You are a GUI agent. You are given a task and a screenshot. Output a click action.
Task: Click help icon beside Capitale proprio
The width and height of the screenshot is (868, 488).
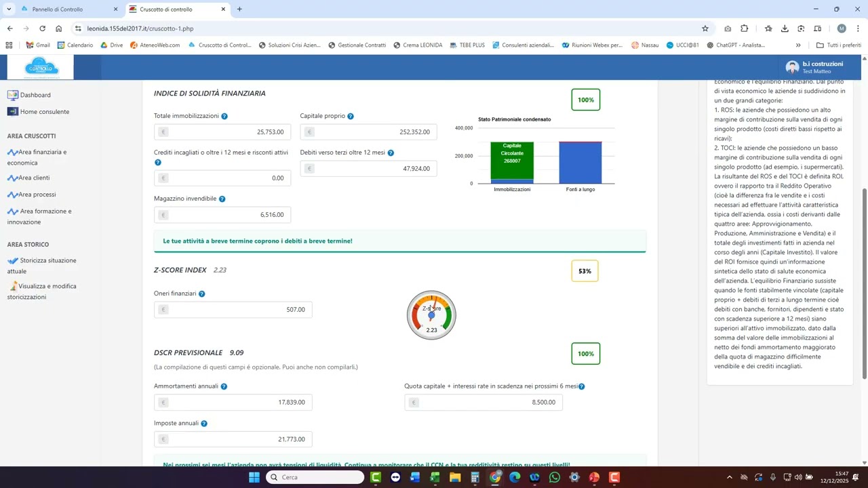pos(351,117)
